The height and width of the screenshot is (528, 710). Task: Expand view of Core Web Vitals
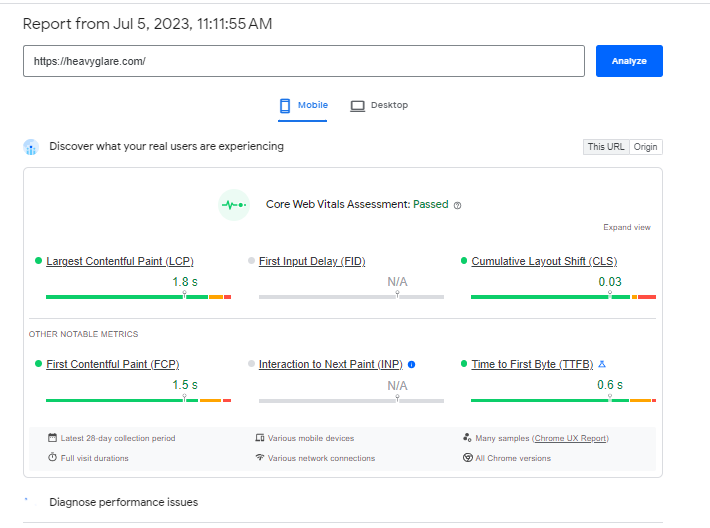click(627, 227)
